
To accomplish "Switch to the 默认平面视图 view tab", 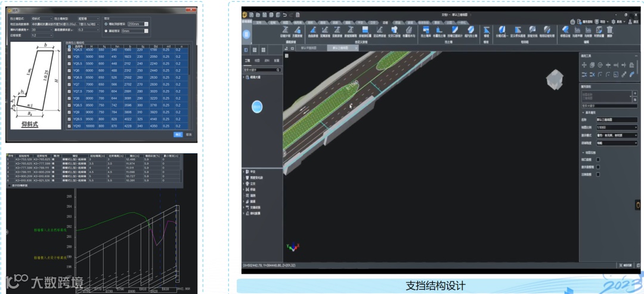I will pyautogui.click(x=308, y=48).
